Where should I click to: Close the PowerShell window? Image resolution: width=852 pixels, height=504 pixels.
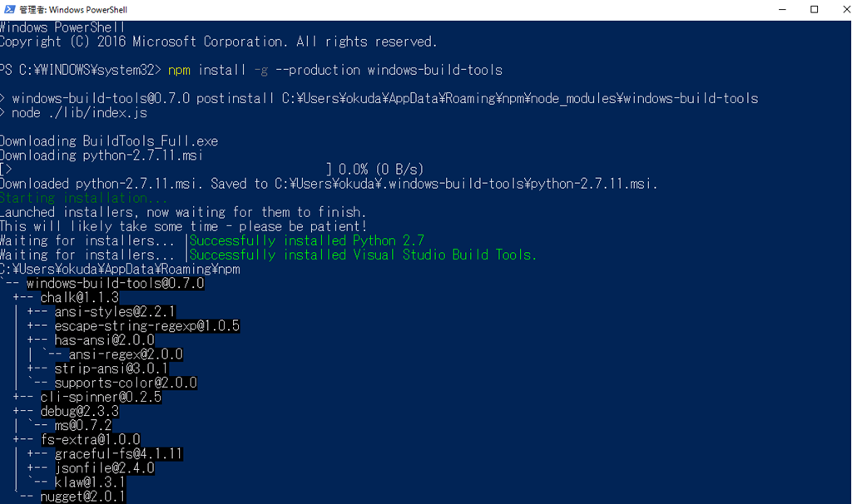pos(845,9)
